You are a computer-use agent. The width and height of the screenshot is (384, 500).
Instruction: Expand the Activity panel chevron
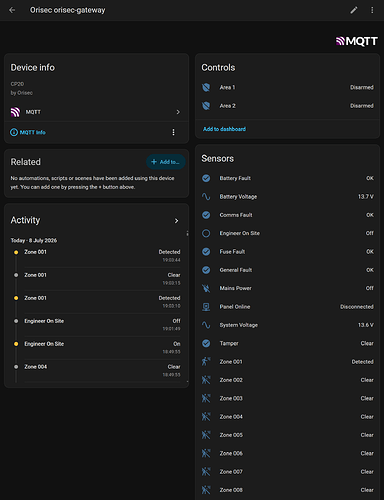[176, 221]
